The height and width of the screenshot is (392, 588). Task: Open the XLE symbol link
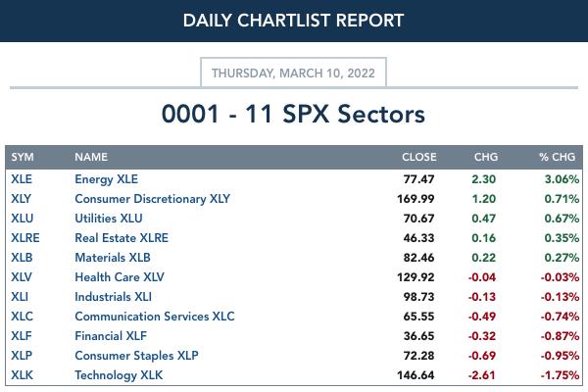[x=22, y=179]
